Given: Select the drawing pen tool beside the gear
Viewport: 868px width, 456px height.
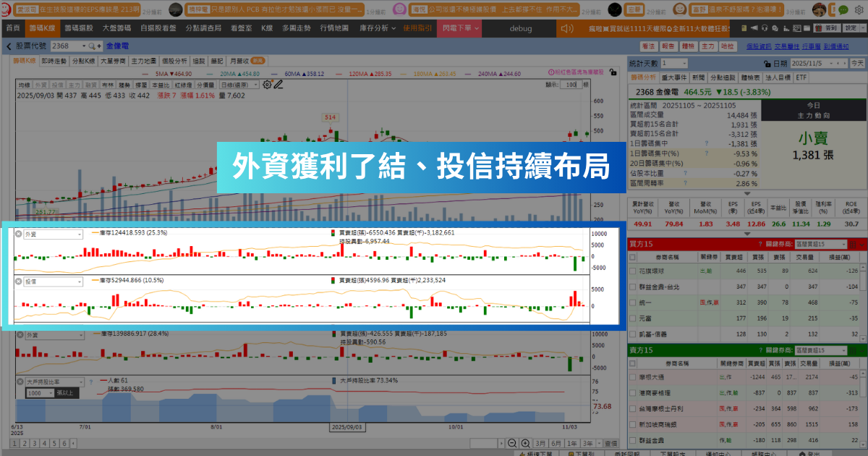Looking at the screenshot, I should [x=278, y=86].
